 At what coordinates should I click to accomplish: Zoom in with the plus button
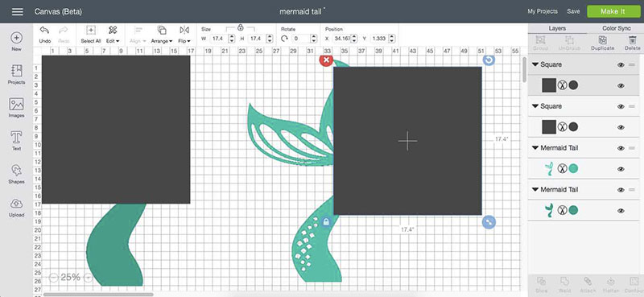(88, 278)
